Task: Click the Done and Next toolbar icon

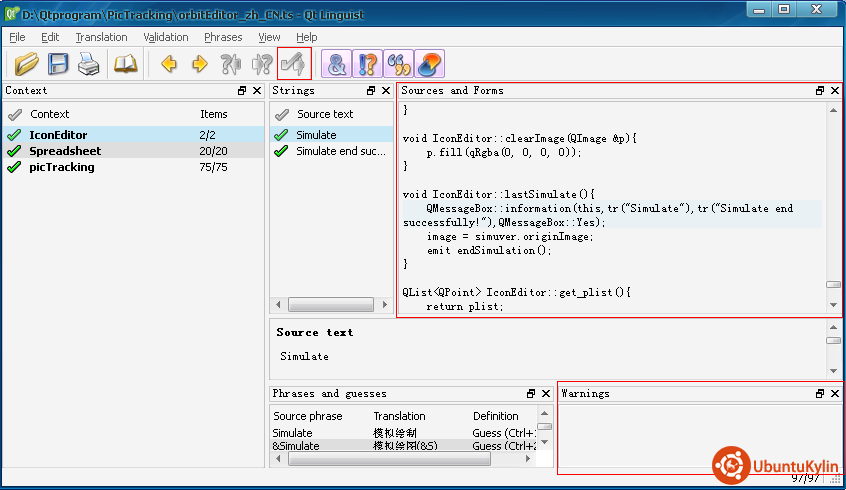Action: pos(294,64)
